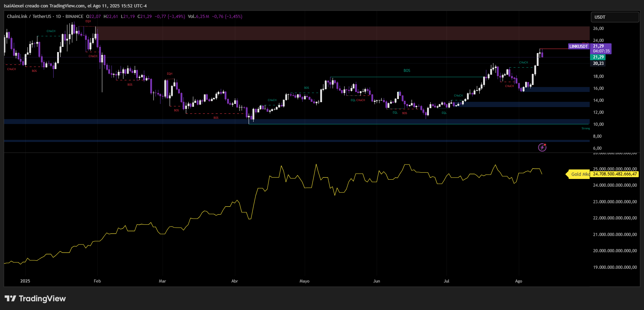This screenshot has height=310, width=644.
Task: Click the yellow 24.708.500.482.666,47 value label
Action: point(615,174)
